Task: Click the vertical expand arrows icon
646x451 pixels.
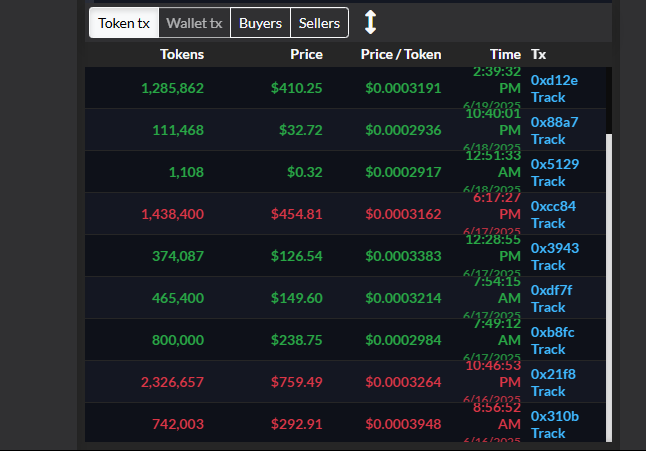Action: click(x=370, y=22)
